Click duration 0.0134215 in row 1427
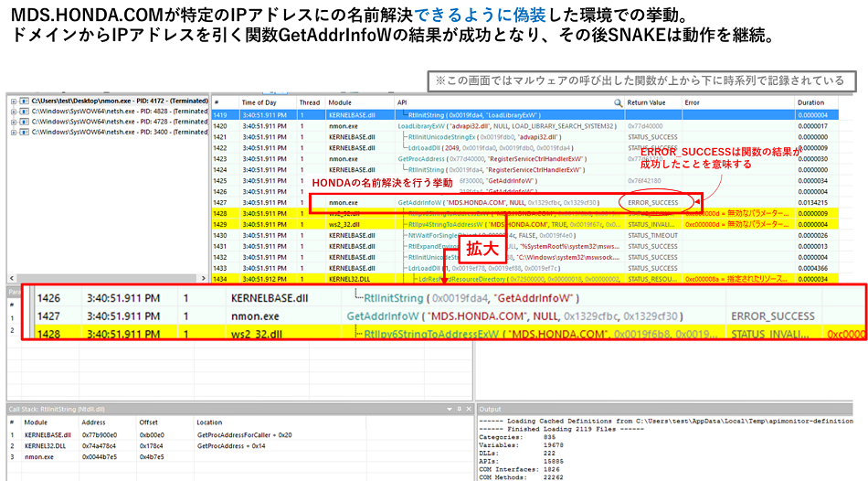 point(812,203)
